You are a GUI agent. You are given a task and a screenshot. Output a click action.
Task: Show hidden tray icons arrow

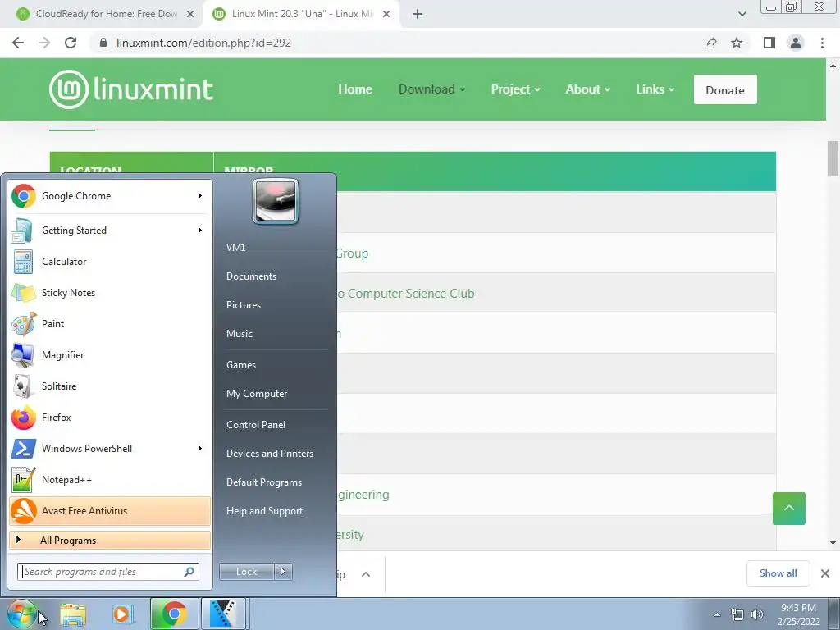point(717,614)
